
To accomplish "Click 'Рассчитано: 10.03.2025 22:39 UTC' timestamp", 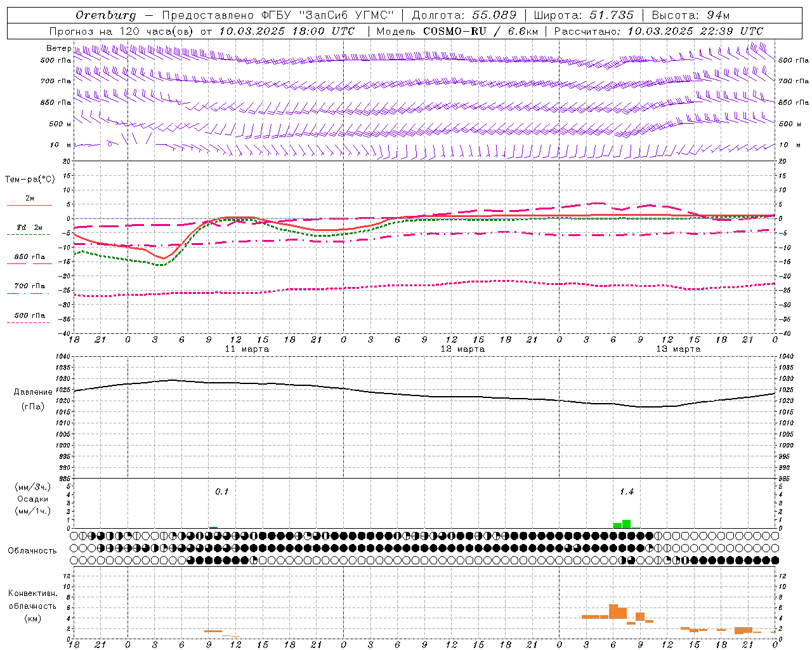I will pos(658,31).
